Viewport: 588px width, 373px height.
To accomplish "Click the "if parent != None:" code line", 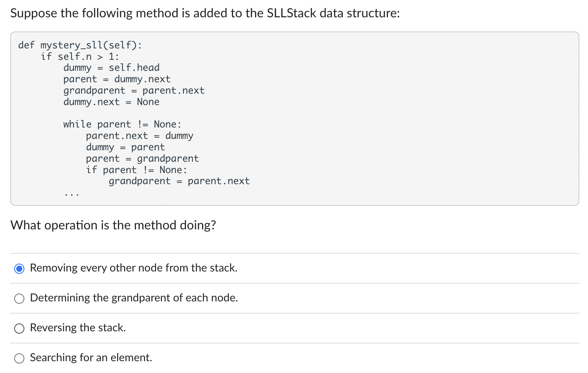I will [x=136, y=170].
